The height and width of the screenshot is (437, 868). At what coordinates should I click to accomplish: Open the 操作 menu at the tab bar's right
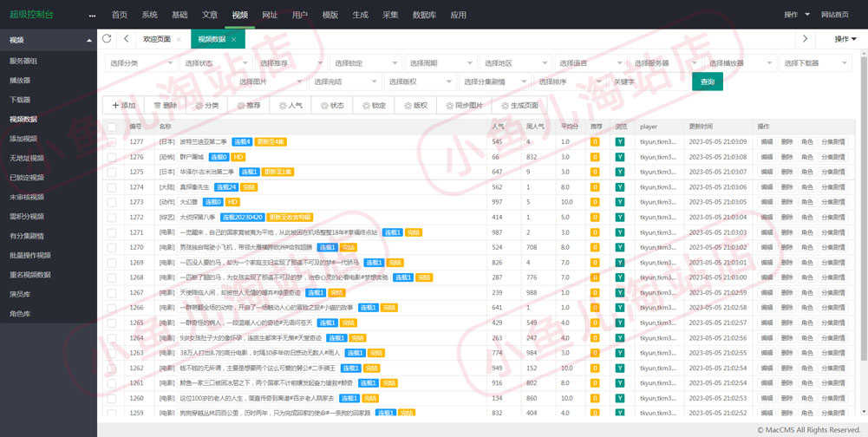pos(845,39)
